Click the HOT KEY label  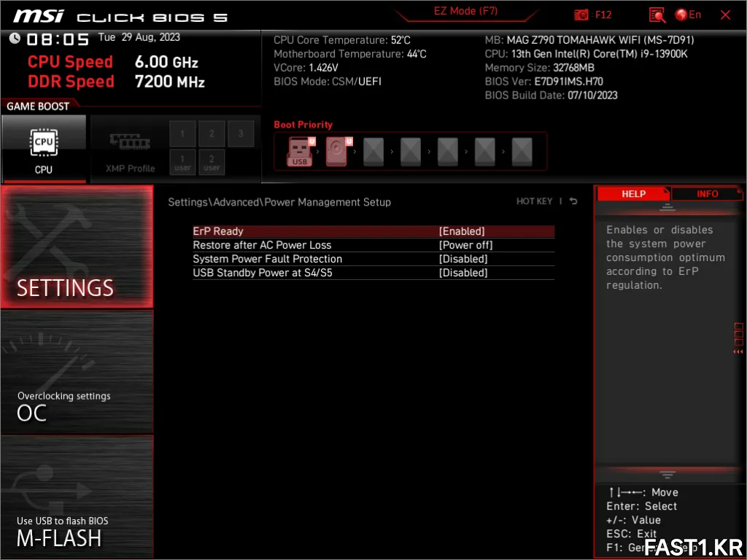[x=534, y=201]
